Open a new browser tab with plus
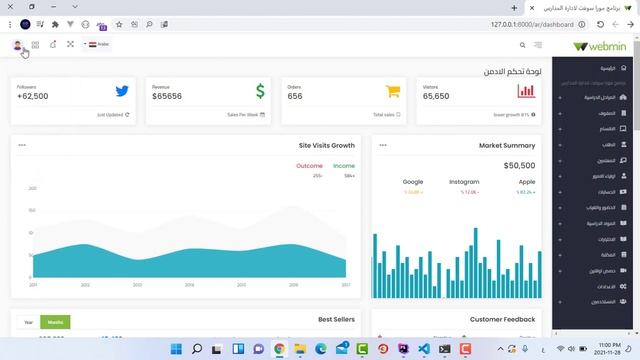 click(x=514, y=8)
